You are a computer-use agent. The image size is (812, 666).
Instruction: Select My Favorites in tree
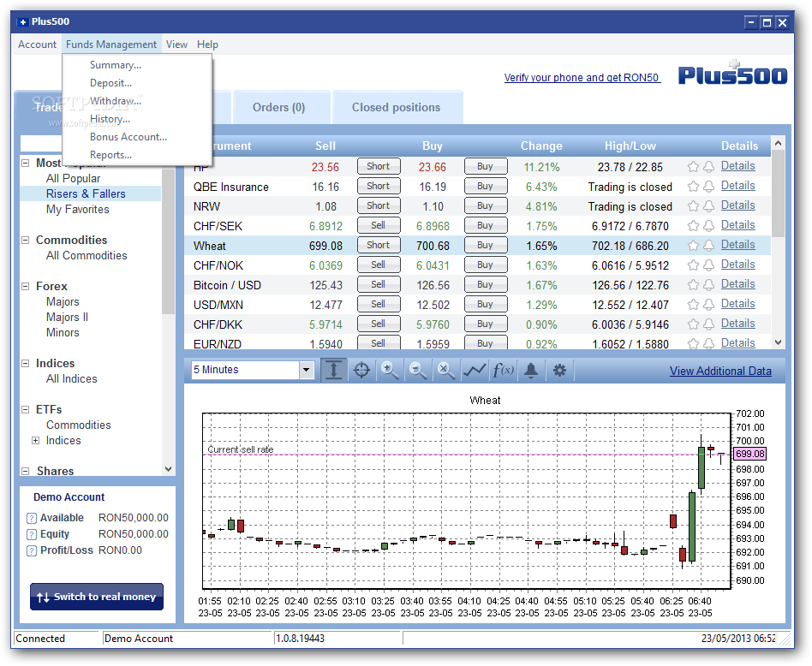coord(78,210)
